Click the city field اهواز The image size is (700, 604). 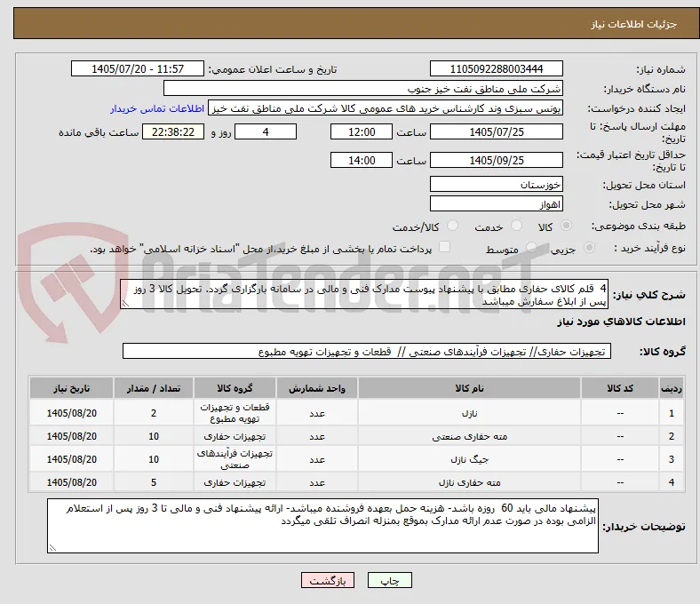tap(497, 204)
